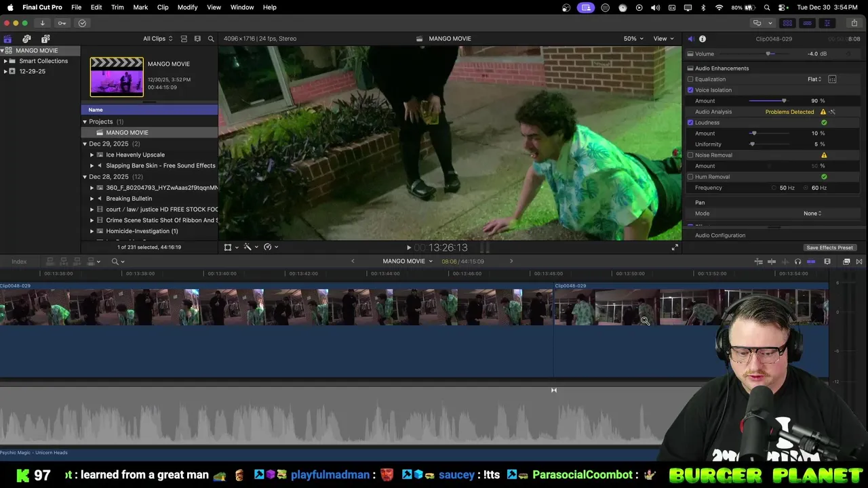
Task: Enable the Noise Removal checkbox
Action: pyautogui.click(x=690, y=155)
